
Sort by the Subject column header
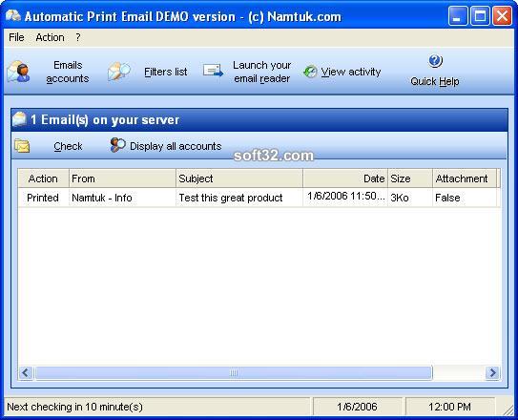pos(239,178)
